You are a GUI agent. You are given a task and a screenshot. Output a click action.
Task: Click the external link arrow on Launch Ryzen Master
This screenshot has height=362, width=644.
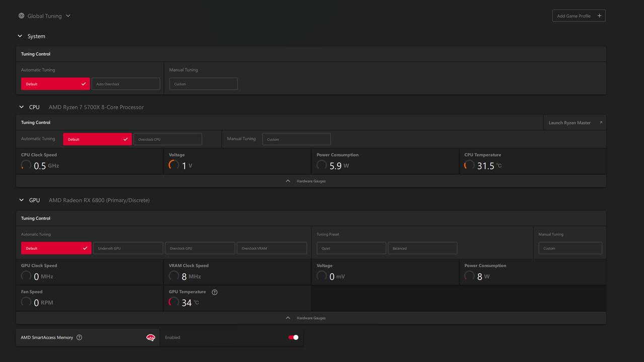click(x=601, y=122)
